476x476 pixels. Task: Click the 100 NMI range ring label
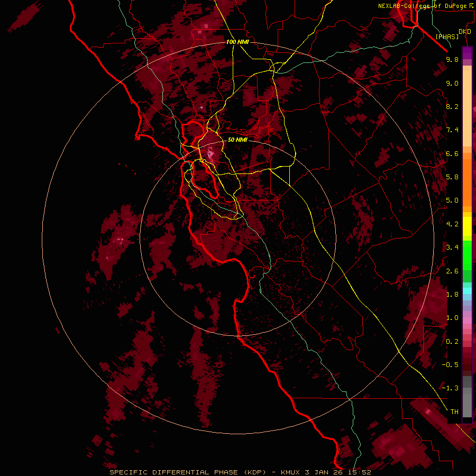pyautogui.click(x=237, y=42)
